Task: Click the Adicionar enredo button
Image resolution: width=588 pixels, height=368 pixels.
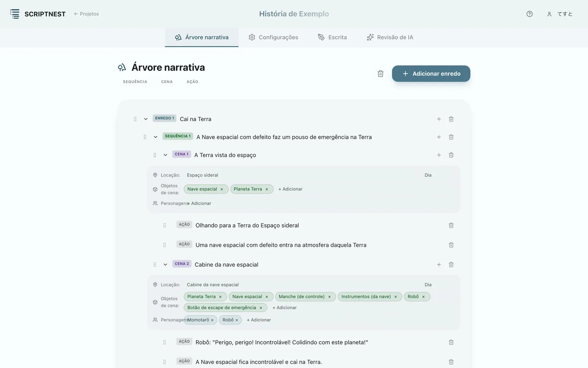Action: pyautogui.click(x=431, y=74)
